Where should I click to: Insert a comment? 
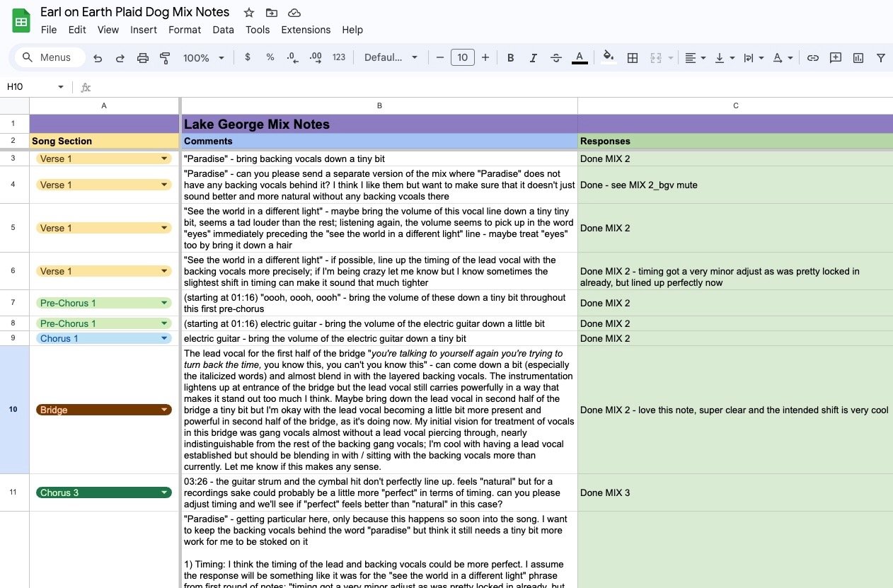(836, 58)
